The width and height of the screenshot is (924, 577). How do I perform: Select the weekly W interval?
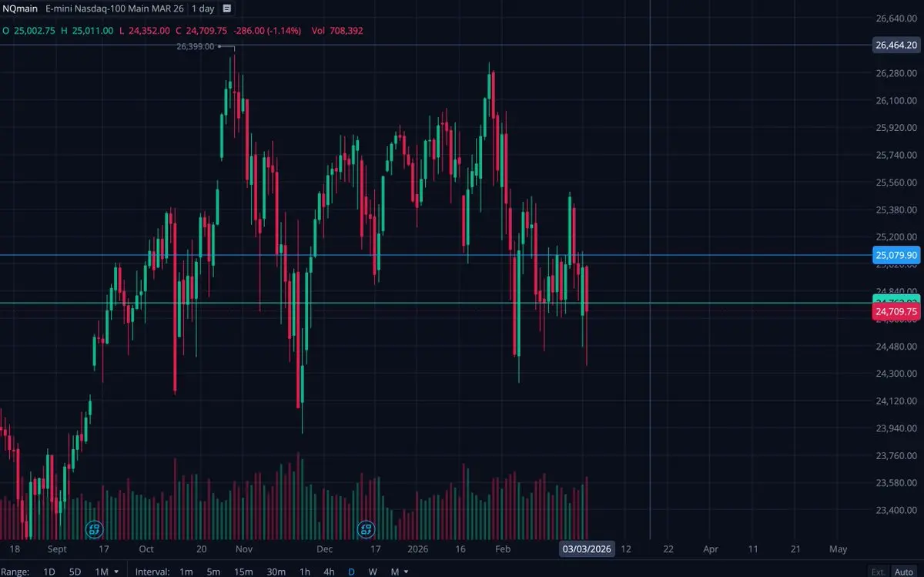[x=373, y=572]
